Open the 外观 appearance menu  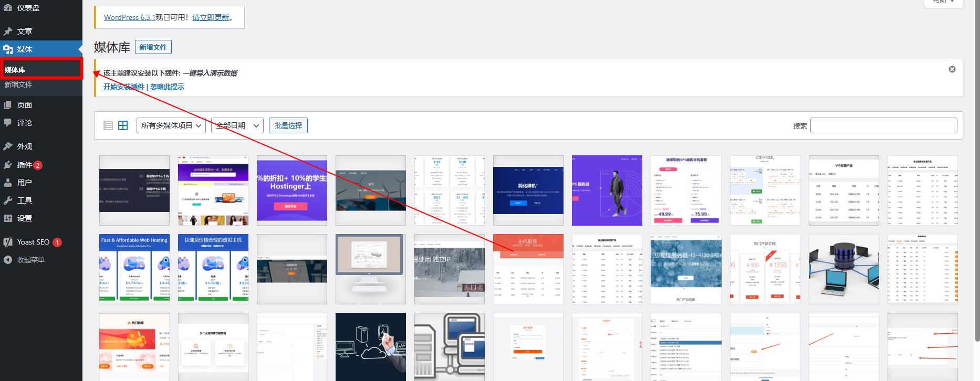pyautogui.click(x=24, y=146)
